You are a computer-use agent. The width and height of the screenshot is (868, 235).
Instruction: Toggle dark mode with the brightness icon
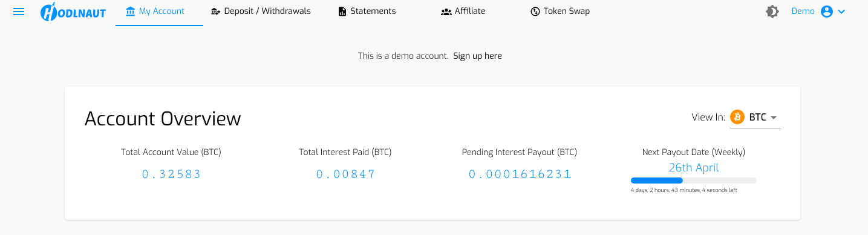tap(772, 12)
